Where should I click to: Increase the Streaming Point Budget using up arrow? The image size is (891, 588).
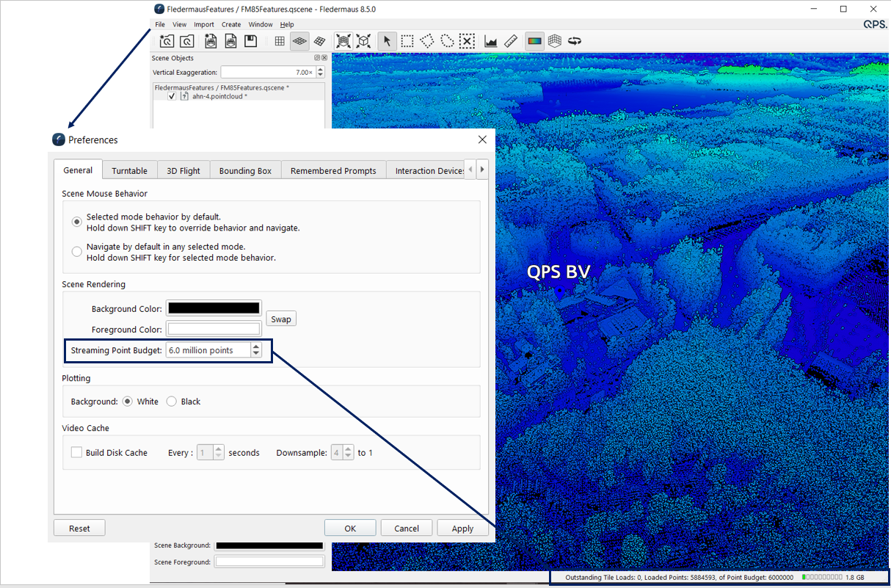click(x=255, y=346)
